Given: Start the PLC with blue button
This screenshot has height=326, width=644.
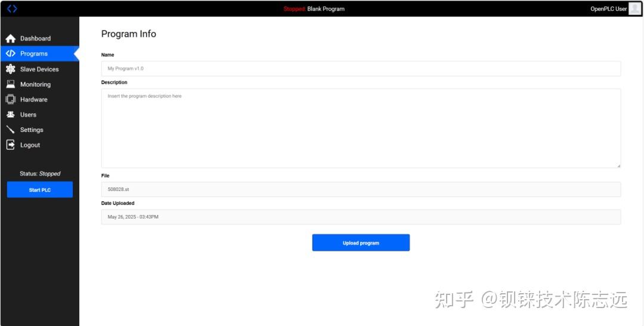Looking at the screenshot, I should click(40, 190).
